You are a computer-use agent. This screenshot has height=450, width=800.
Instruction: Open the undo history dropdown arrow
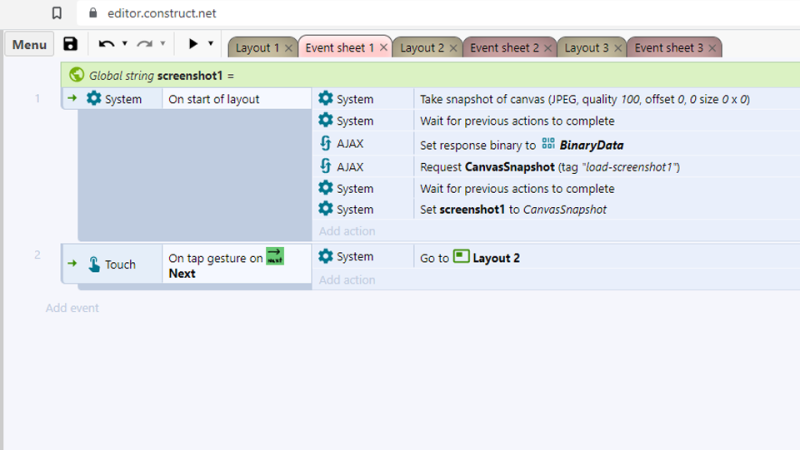[124, 44]
